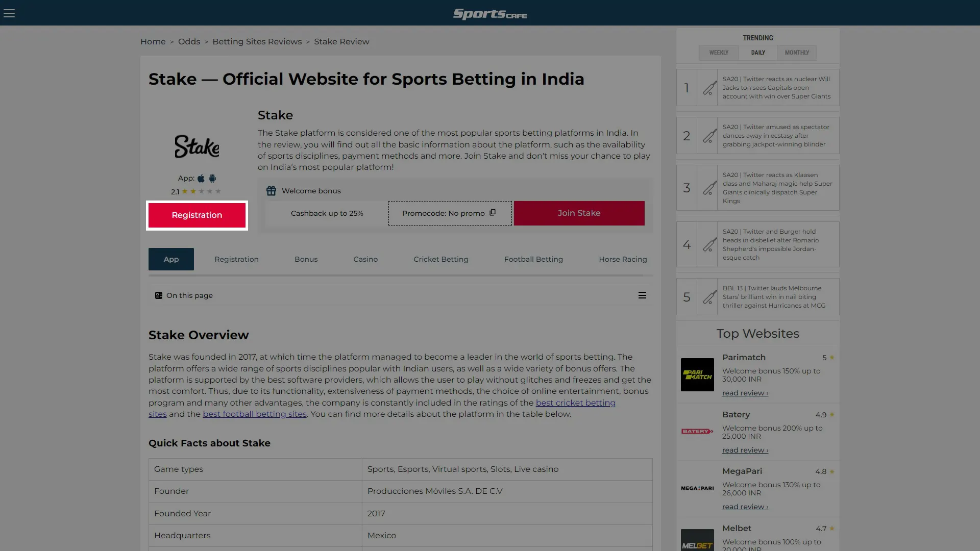Screen dimensions: 980x551
Task: Open the hamburger navigation menu
Action: click(x=9, y=13)
